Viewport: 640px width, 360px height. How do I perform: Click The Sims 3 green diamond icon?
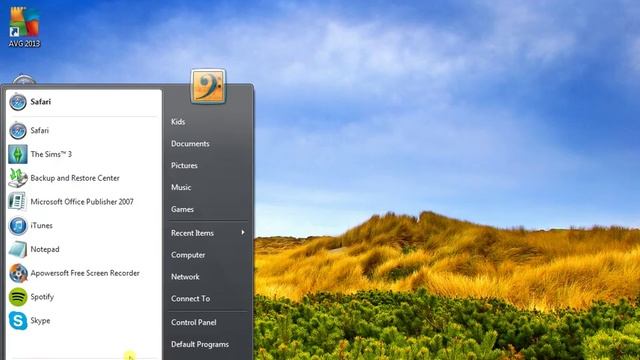pos(18,154)
